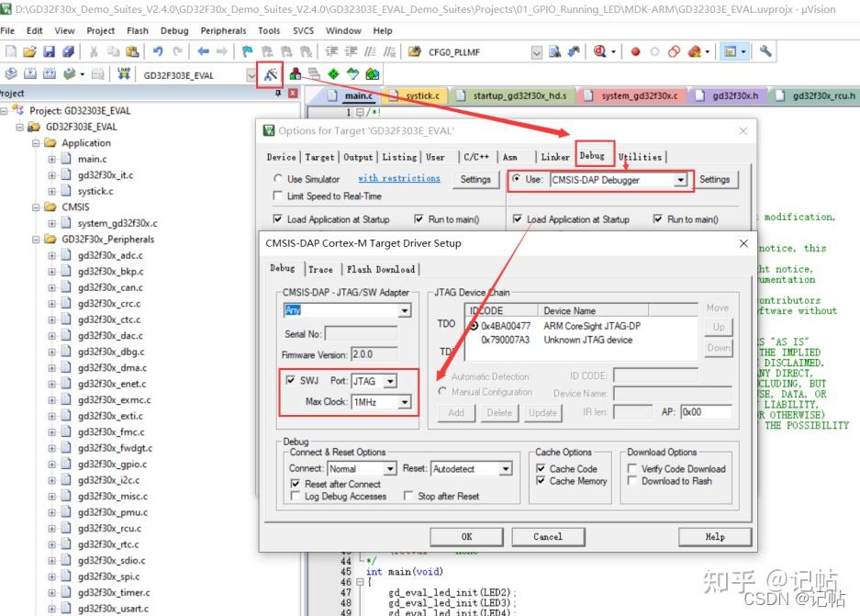Image resolution: width=860 pixels, height=616 pixels.
Task: Open Options for Target with the magic wand icon
Action: 271,74
